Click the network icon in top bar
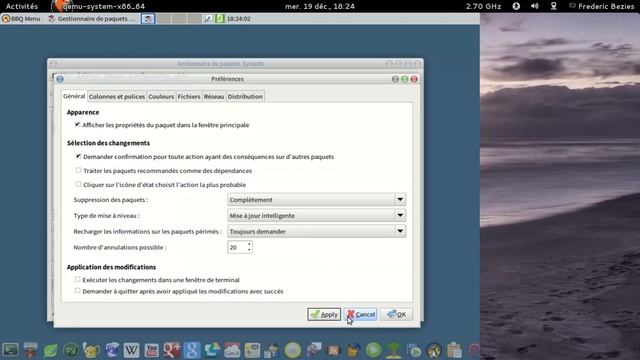The image size is (640, 360). 553,6
